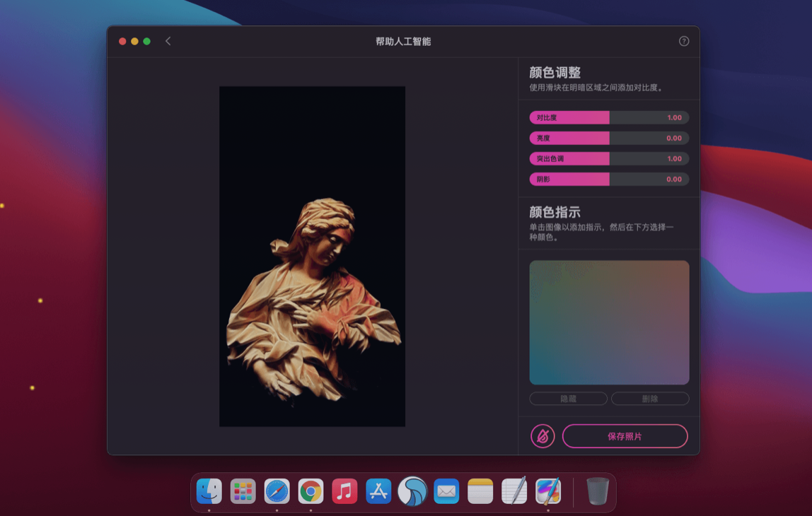Open the help question mark icon
Image resolution: width=812 pixels, height=516 pixels.
point(683,41)
